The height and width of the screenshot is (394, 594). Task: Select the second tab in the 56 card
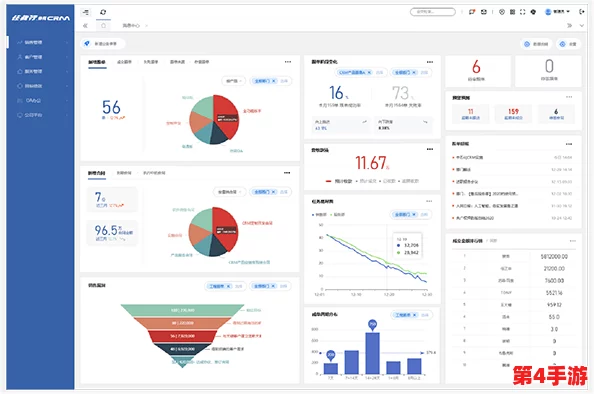click(124, 62)
